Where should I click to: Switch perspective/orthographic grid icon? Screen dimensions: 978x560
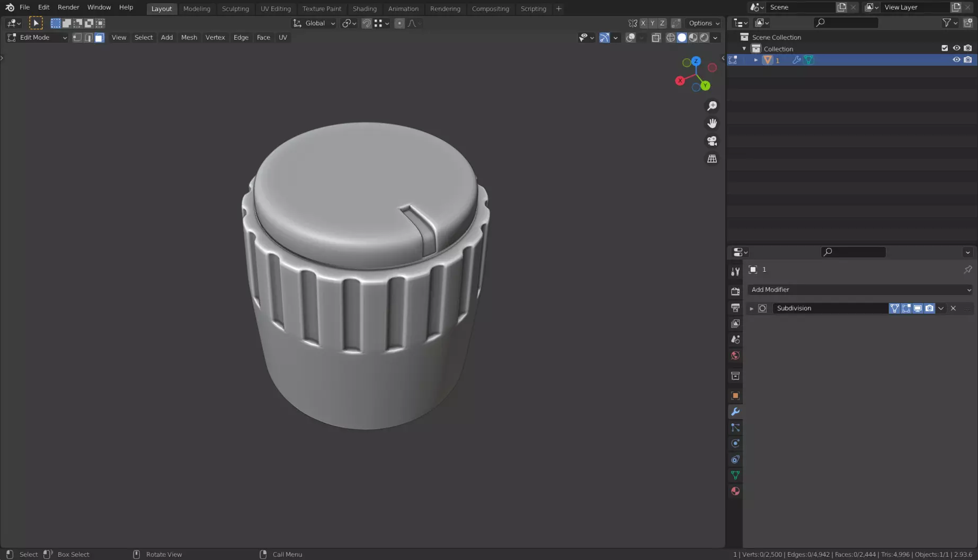pos(712,159)
